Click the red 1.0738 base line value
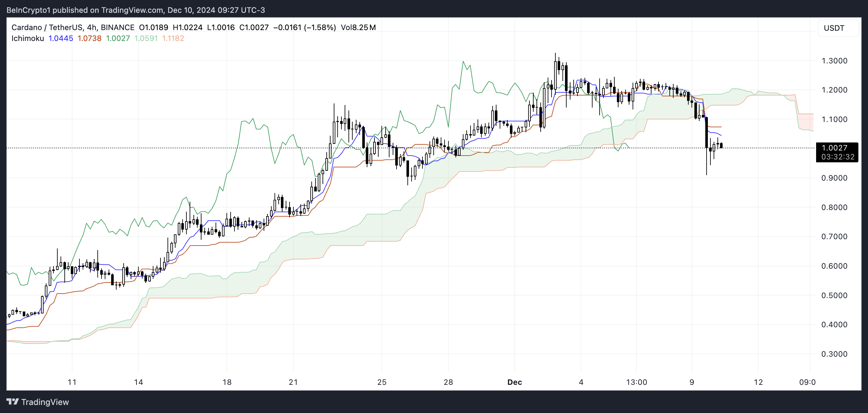Viewport: 868px width, 413px height. point(89,38)
